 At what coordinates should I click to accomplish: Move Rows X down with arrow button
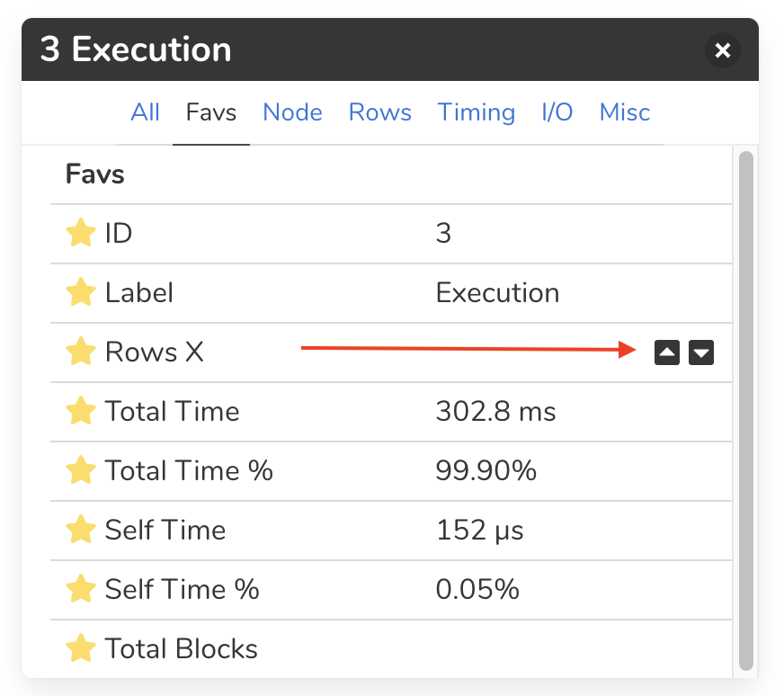pyautogui.click(x=701, y=352)
